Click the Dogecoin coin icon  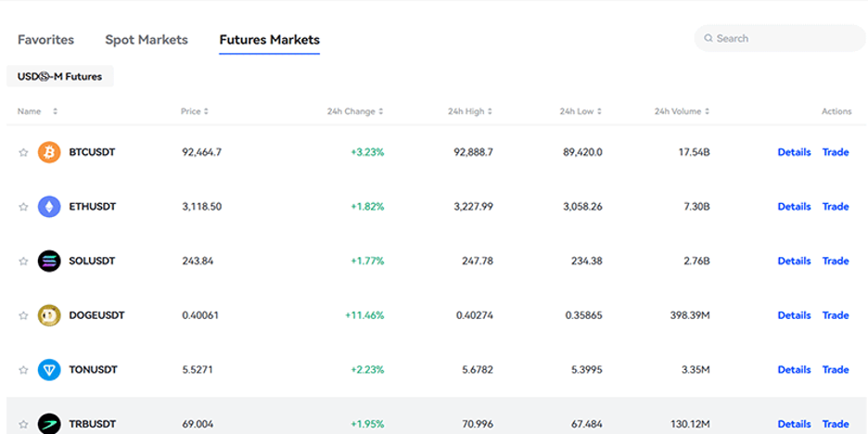49,315
